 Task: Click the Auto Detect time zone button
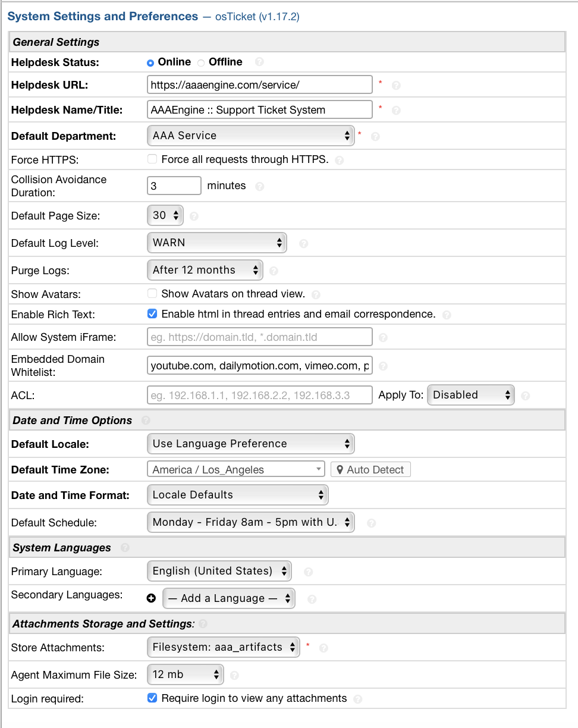(370, 470)
